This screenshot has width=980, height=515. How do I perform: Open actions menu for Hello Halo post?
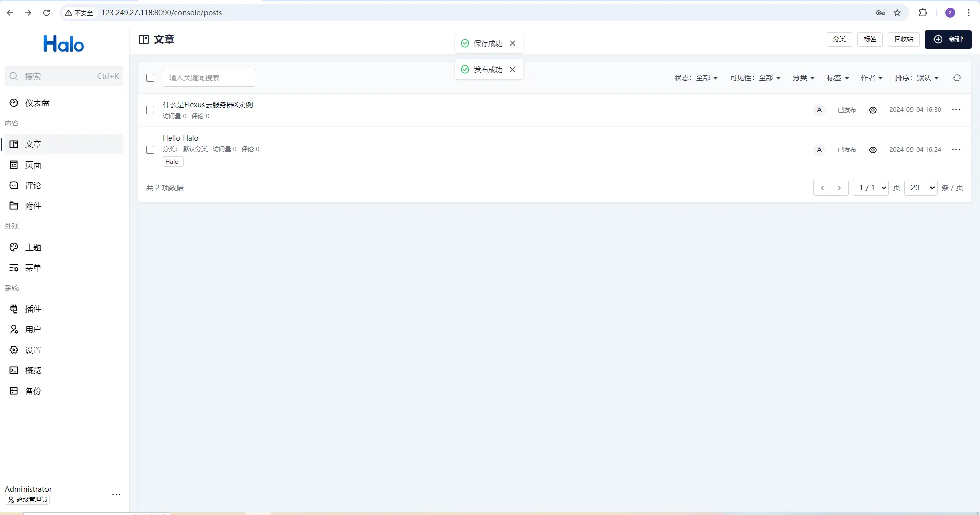956,150
